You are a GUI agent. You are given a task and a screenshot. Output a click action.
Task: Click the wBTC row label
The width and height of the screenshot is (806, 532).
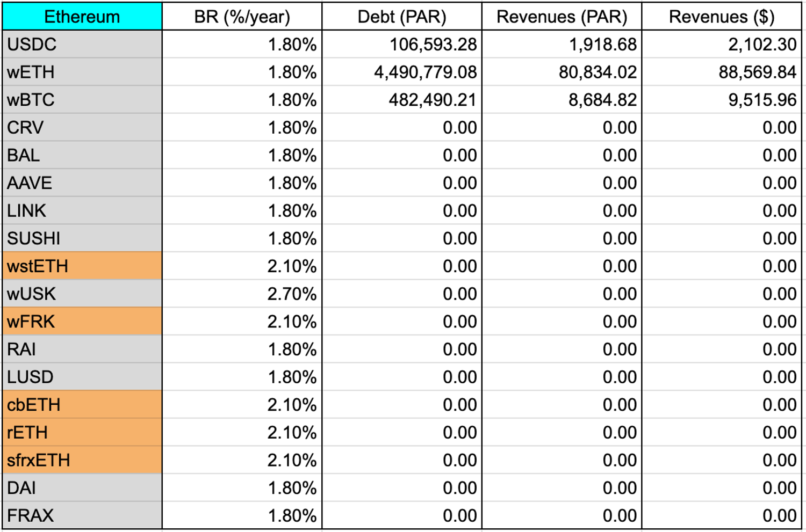(82, 99)
